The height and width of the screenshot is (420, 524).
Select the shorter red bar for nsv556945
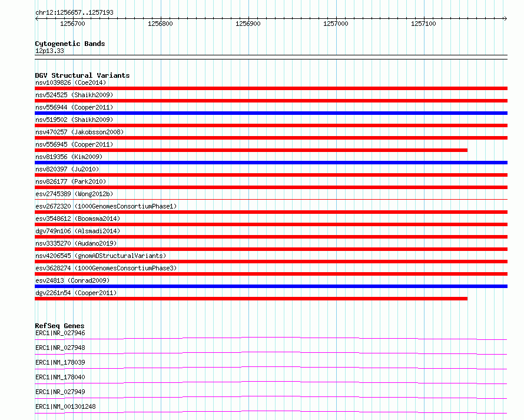point(251,150)
